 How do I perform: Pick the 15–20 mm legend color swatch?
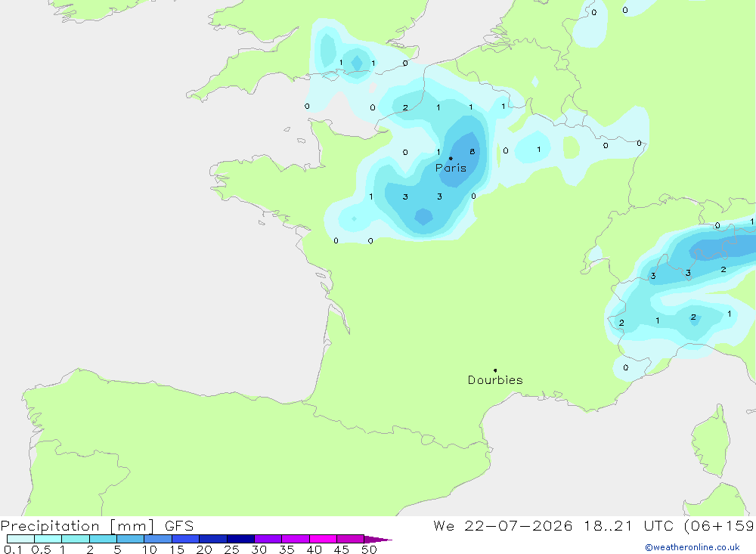click(186, 539)
